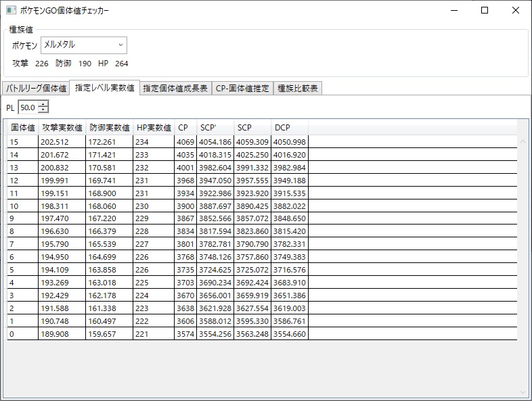Decrease PL with the down spinner arrow

pos(43,110)
